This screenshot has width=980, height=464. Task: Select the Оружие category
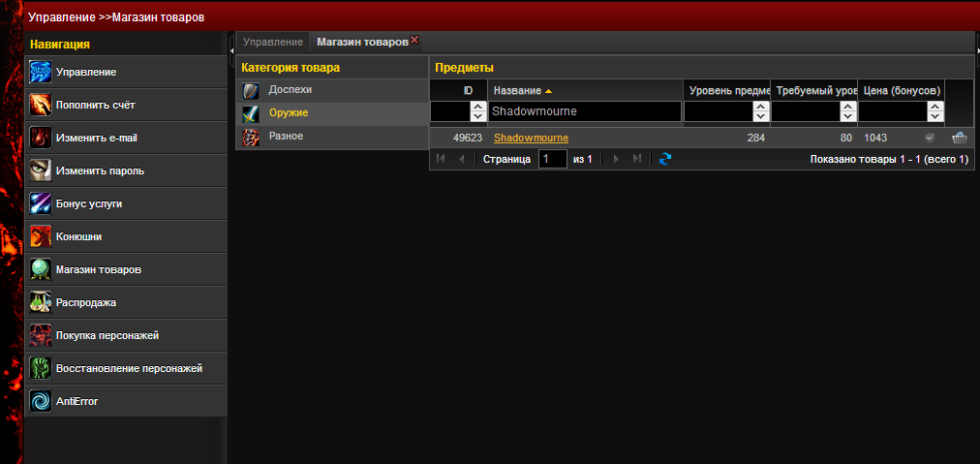coord(332,113)
